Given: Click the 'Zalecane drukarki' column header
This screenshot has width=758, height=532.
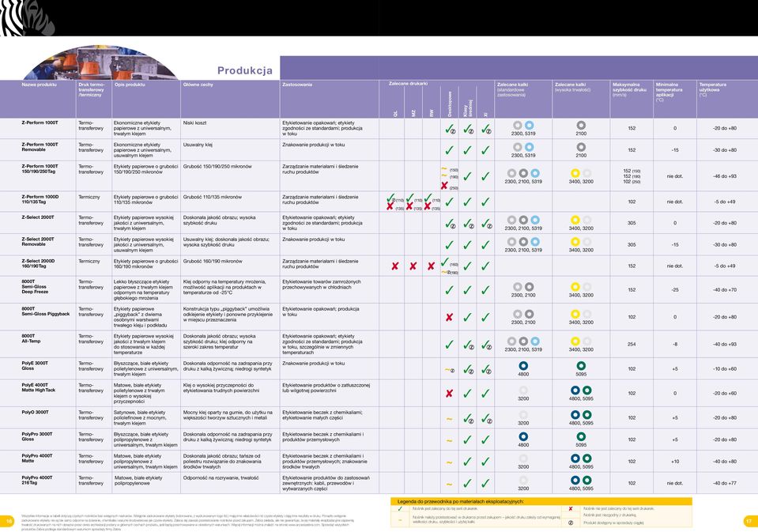Looking at the screenshot, I should click(x=408, y=84).
